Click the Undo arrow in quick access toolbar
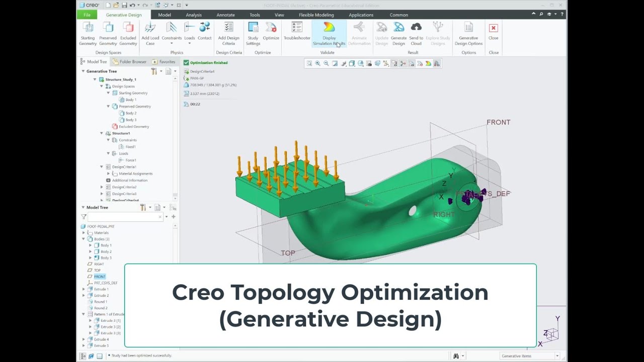This screenshot has height=362, width=644. click(x=133, y=5)
